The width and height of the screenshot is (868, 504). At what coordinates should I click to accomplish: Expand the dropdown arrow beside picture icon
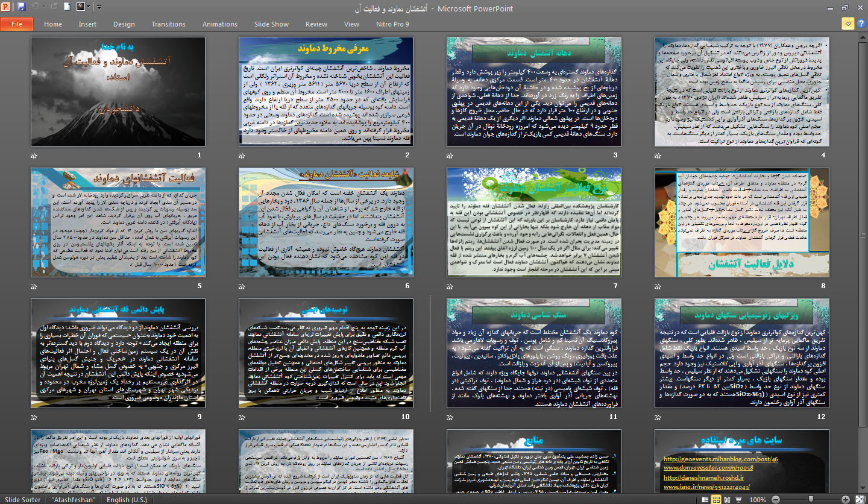89,7
